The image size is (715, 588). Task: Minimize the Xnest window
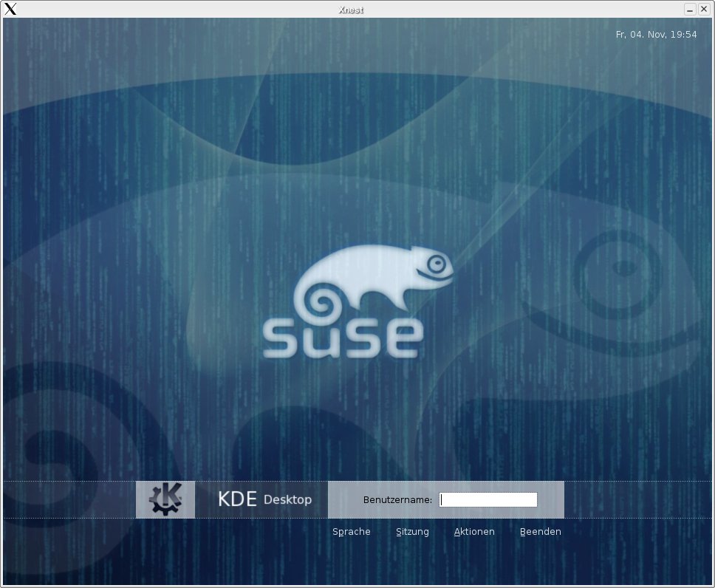(690, 9)
